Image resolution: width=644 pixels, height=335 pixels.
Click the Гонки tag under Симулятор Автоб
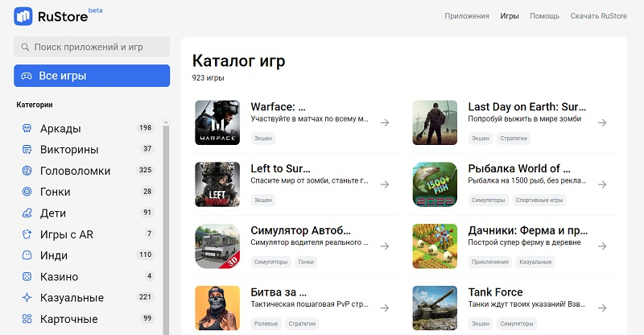coord(306,262)
